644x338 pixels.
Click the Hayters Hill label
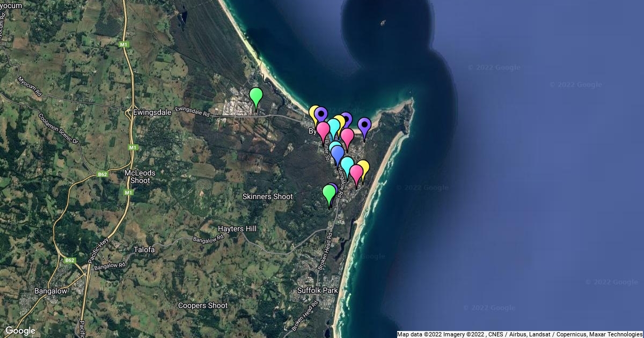[x=237, y=229]
